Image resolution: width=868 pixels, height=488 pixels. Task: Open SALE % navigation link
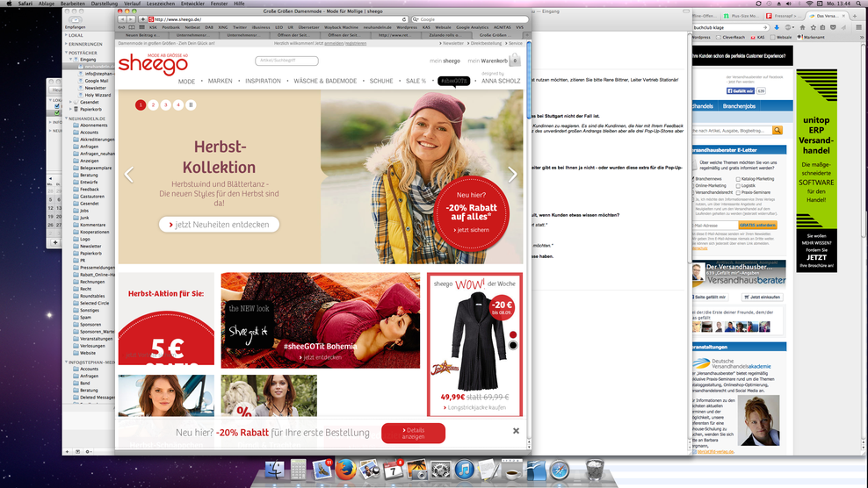416,81
